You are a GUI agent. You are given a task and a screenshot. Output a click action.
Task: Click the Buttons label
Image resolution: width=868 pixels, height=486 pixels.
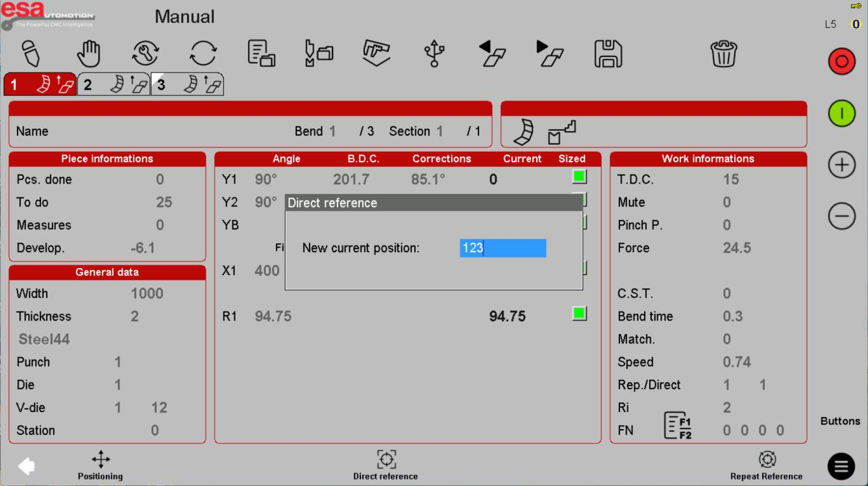point(840,421)
